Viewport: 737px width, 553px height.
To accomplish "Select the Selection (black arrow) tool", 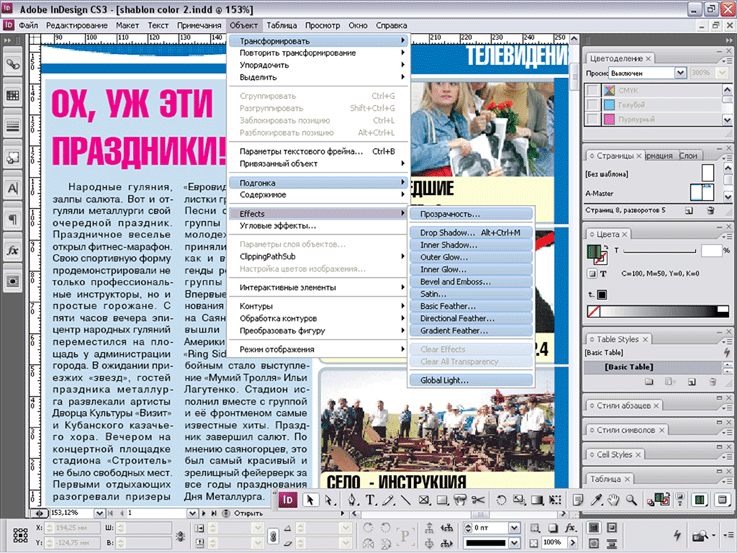I will coord(310,500).
